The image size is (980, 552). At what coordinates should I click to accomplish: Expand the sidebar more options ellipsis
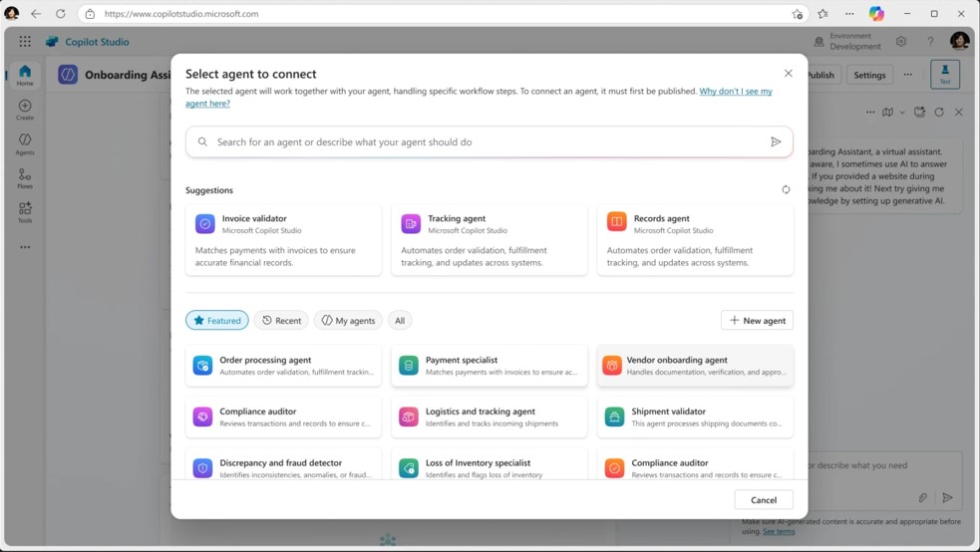[x=25, y=247]
